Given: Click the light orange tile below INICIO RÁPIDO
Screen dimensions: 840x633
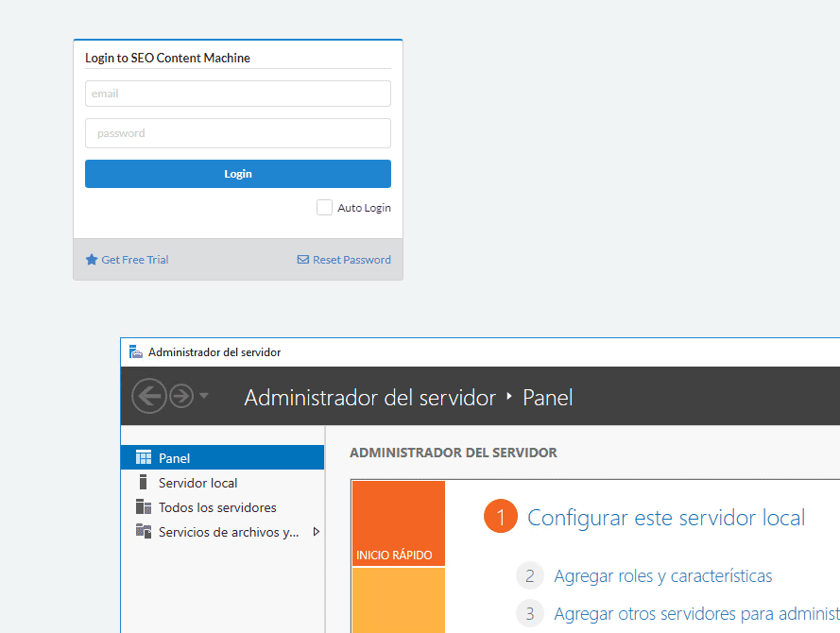Looking at the screenshot, I should pos(399,600).
